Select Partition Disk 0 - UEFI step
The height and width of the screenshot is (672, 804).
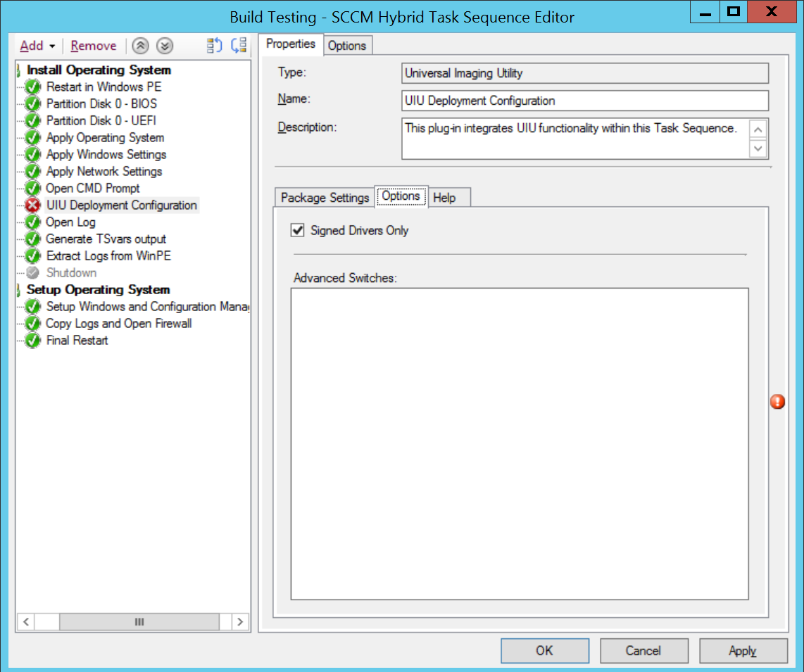[x=101, y=120]
